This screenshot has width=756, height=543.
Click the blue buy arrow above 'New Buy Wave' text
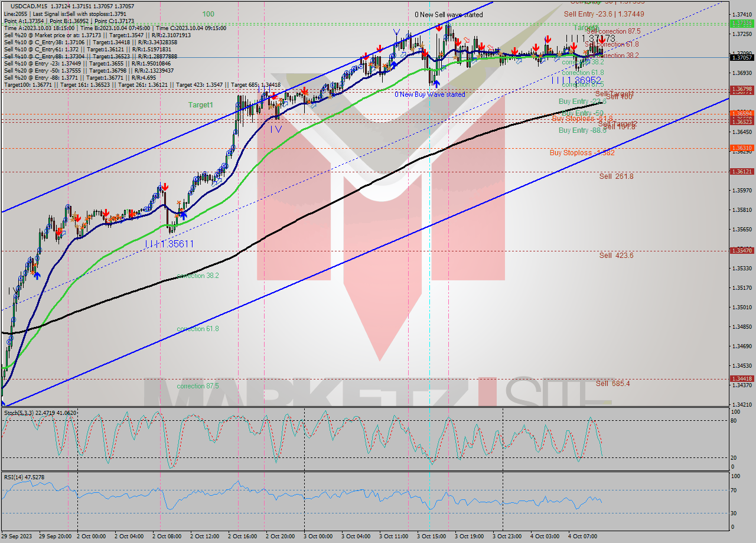click(435, 84)
